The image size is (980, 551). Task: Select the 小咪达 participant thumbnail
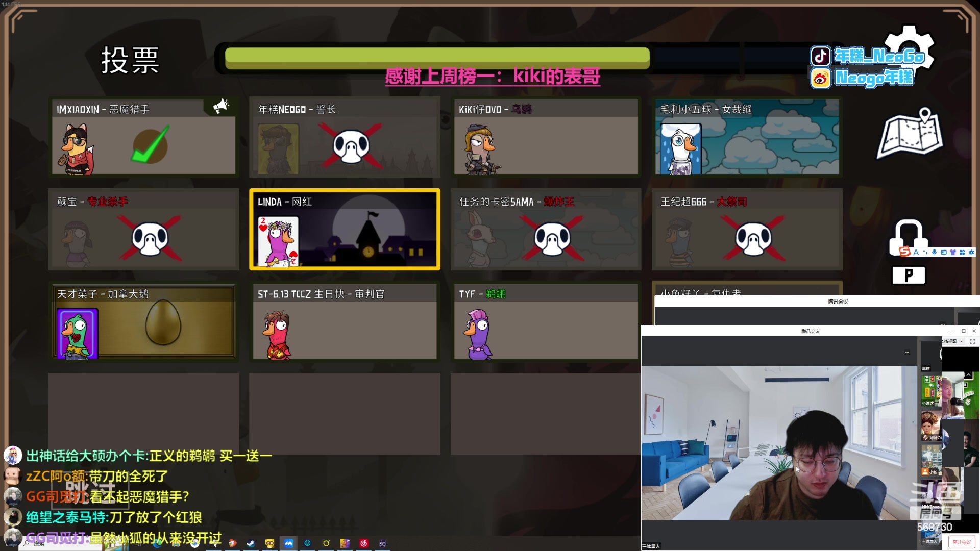[x=930, y=390]
